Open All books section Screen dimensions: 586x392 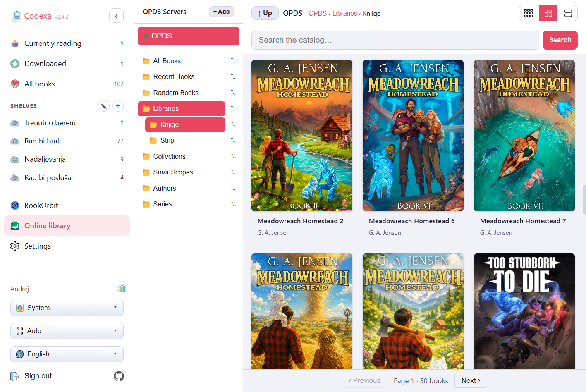67,84
